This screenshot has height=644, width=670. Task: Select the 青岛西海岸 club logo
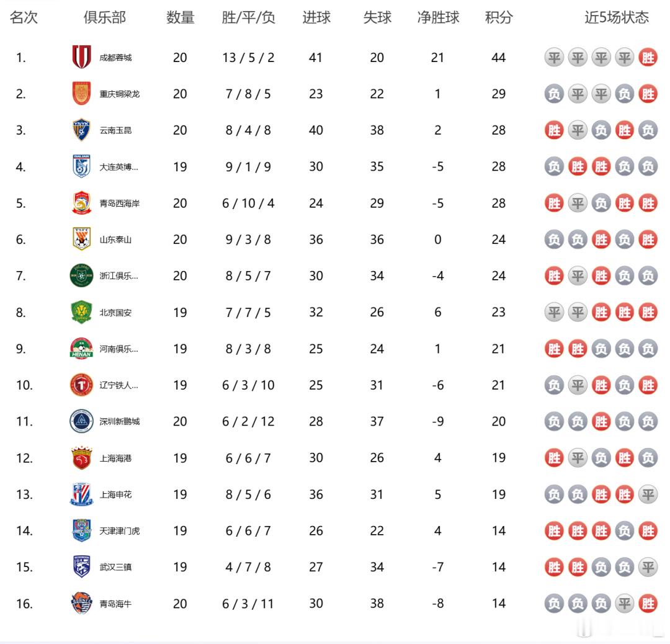click(x=82, y=203)
